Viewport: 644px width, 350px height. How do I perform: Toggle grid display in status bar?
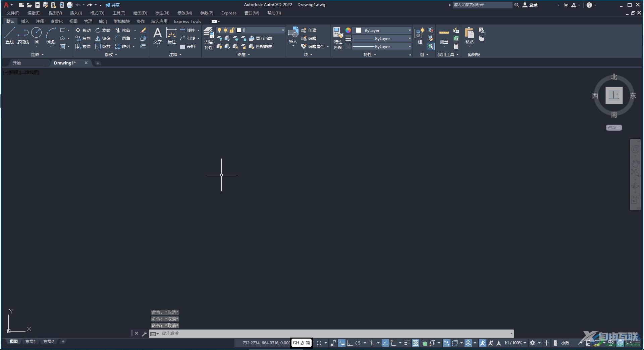pyautogui.click(x=319, y=343)
